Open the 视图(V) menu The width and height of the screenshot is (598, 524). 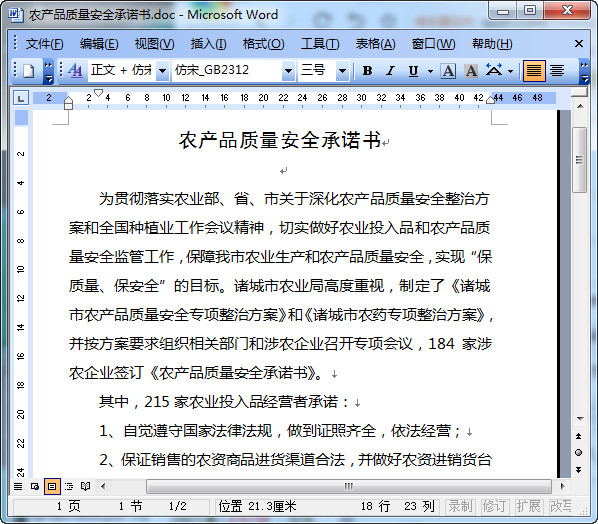pos(154,44)
